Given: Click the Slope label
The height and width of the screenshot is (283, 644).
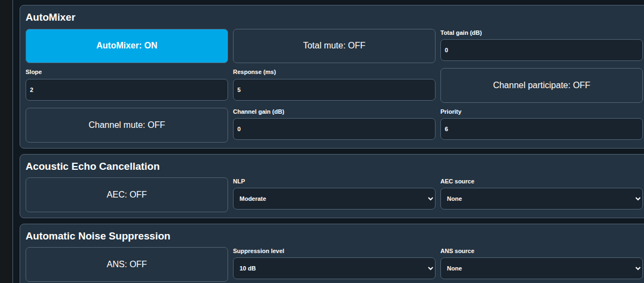Looking at the screenshot, I should [x=34, y=72].
